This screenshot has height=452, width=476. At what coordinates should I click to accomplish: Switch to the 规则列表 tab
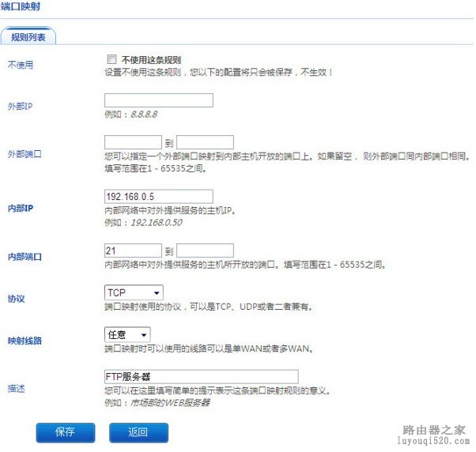28,36
